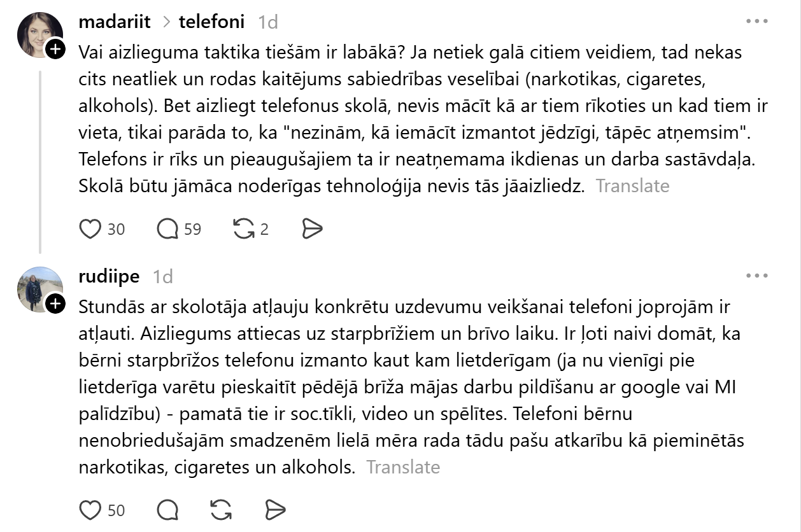Open replies on madariit's post
Image resolution: width=801 pixels, height=532 pixels.
coord(167,229)
